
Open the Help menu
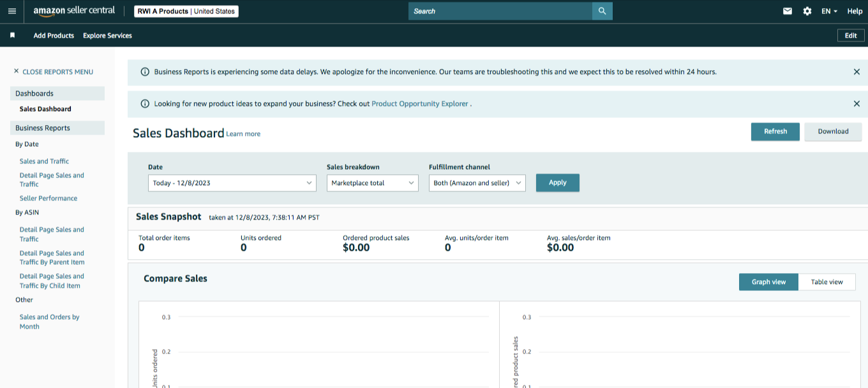[855, 11]
